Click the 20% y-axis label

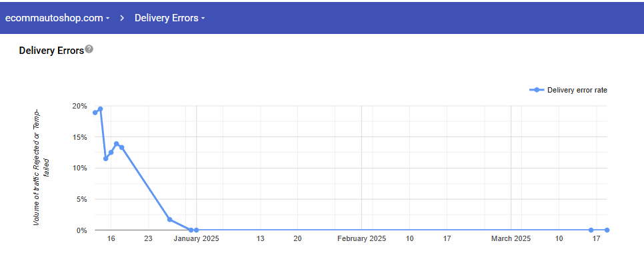click(81, 106)
